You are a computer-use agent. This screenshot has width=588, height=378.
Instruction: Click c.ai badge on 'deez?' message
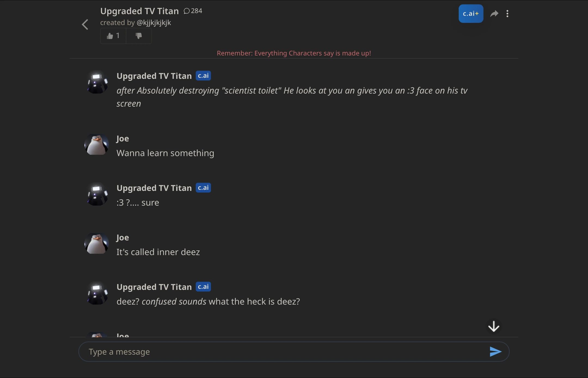(x=203, y=287)
